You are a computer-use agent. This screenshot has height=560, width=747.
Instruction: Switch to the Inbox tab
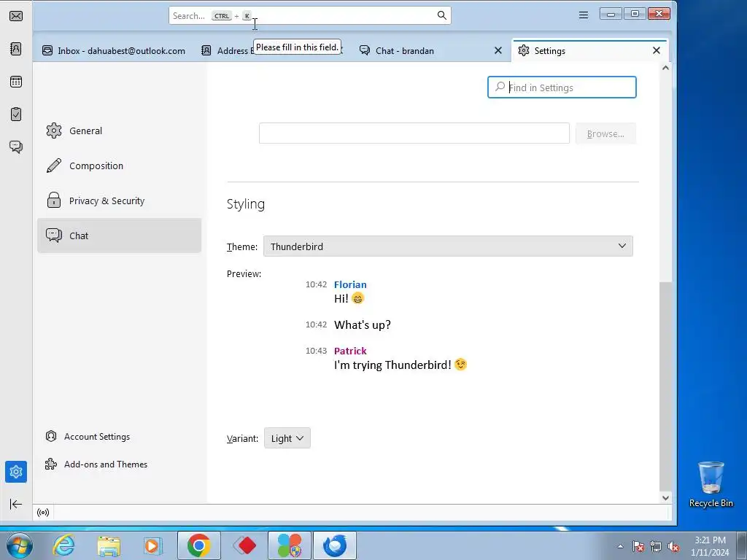coord(114,51)
